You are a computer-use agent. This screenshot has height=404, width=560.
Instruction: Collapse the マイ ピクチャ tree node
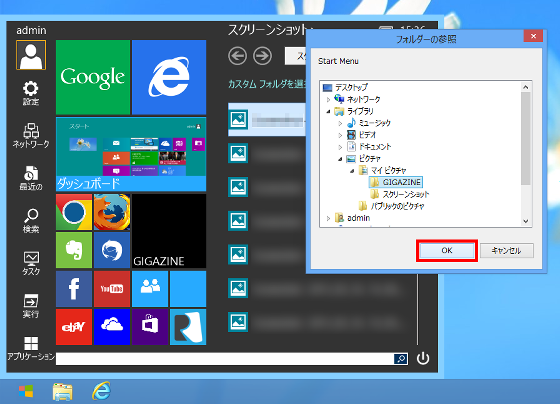pos(352,171)
